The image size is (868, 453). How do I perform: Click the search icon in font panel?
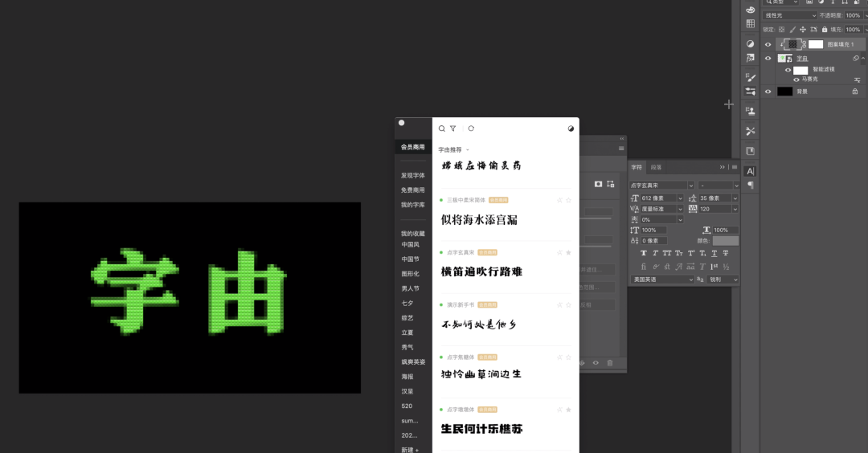pos(442,129)
